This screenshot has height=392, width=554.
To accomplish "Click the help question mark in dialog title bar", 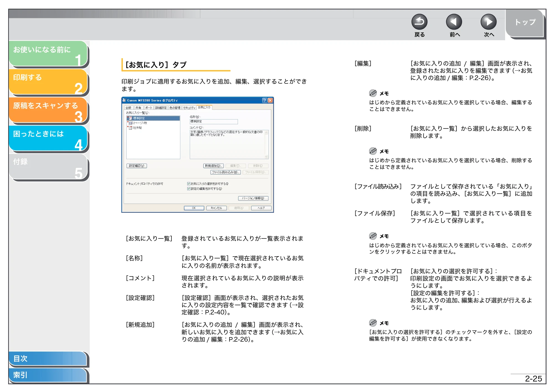I will [x=265, y=100].
